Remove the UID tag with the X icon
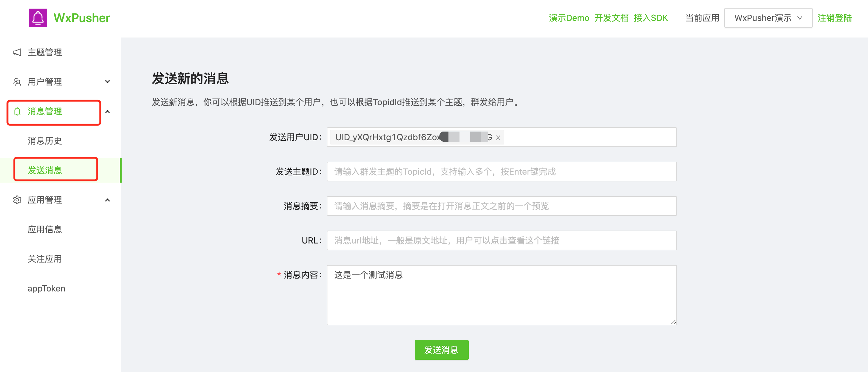Image resolution: width=868 pixels, height=372 pixels. (499, 138)
